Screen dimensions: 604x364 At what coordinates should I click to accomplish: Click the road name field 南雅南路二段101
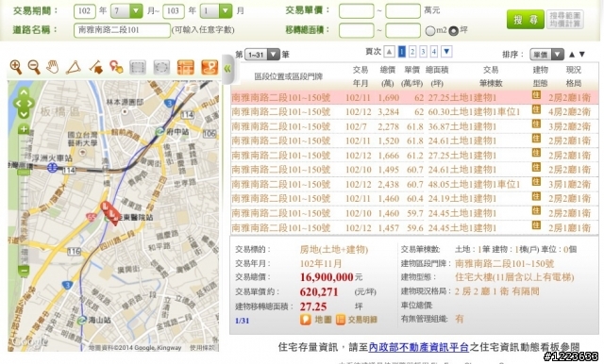(122, 30)
